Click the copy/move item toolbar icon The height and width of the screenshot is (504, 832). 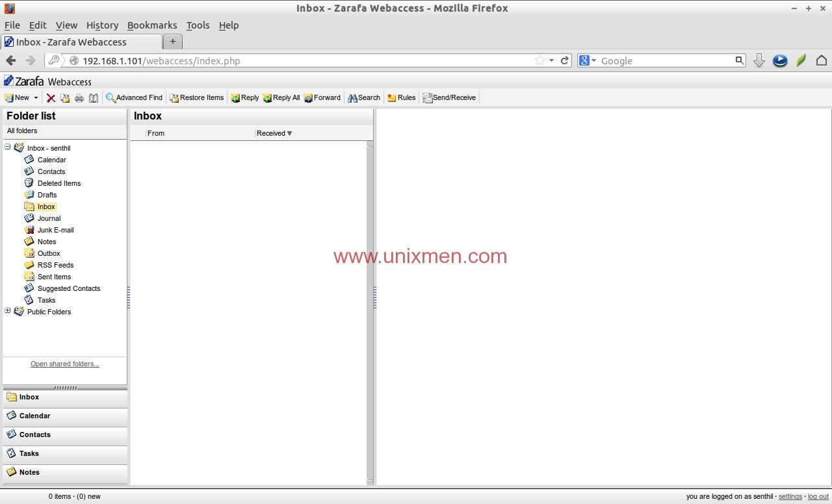[x=65, y=98]
